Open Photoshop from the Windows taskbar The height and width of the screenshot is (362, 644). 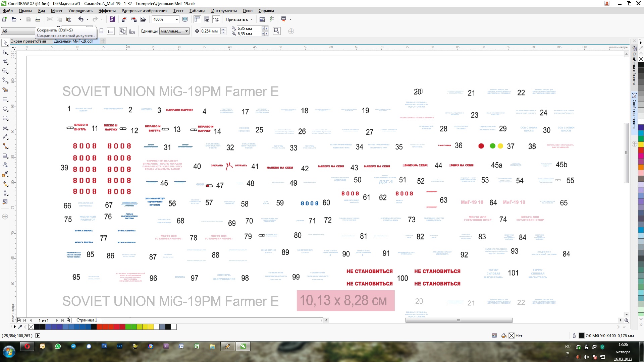pyautogui.click(x=104, y=346)
